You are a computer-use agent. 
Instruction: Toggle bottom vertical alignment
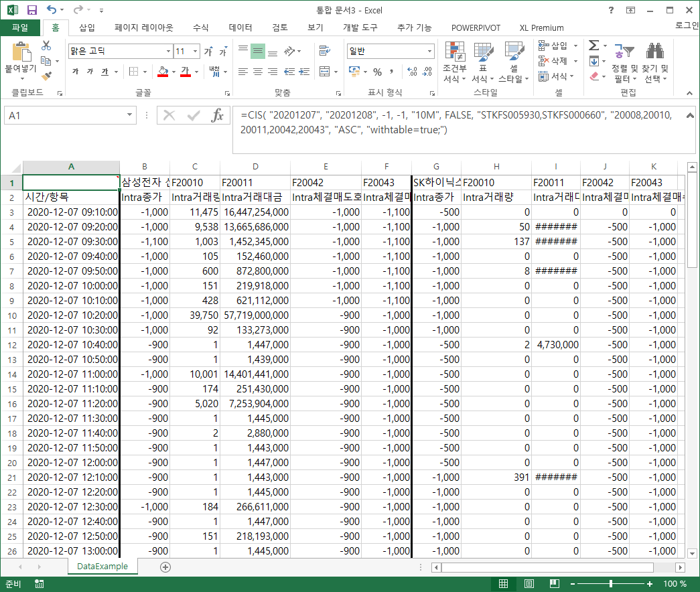(x=273, y=52)
